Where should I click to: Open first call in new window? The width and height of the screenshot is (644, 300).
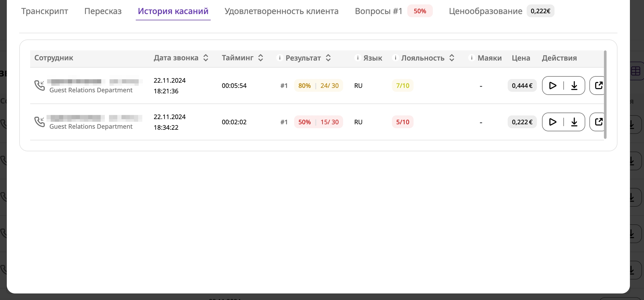pos(598,86)
